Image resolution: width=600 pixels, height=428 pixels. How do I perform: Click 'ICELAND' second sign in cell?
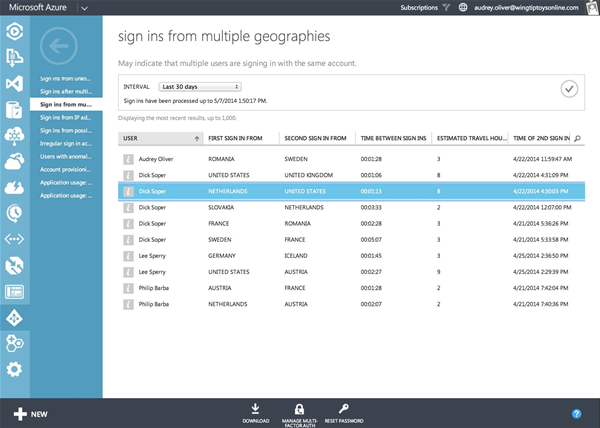[x=296, y=256]
